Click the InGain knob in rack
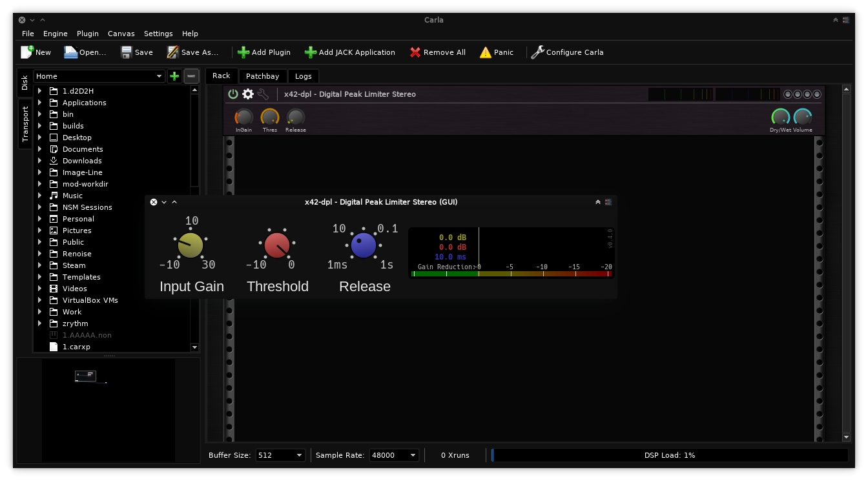 pyautogui.click(x=244, y=118)
